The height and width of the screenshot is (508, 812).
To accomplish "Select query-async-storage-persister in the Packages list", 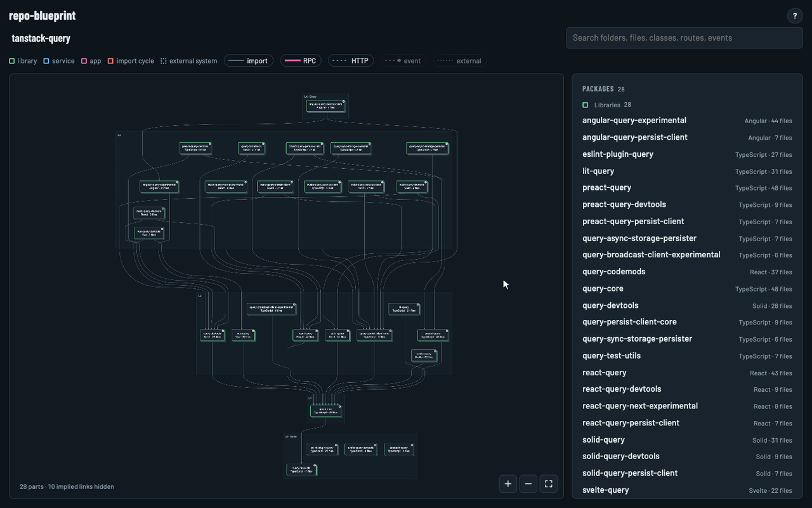I will [x=687, y=238].
